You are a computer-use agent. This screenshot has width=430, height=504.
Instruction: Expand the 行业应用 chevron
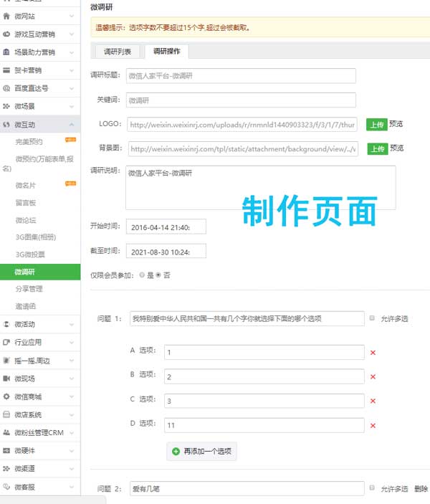click(x=72, y=342)
